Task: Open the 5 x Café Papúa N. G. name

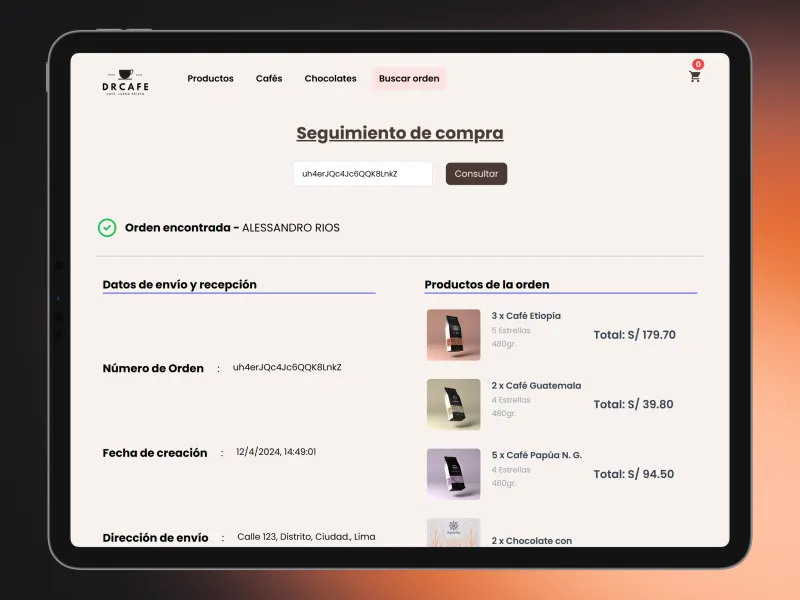Action: pos(536,456)
